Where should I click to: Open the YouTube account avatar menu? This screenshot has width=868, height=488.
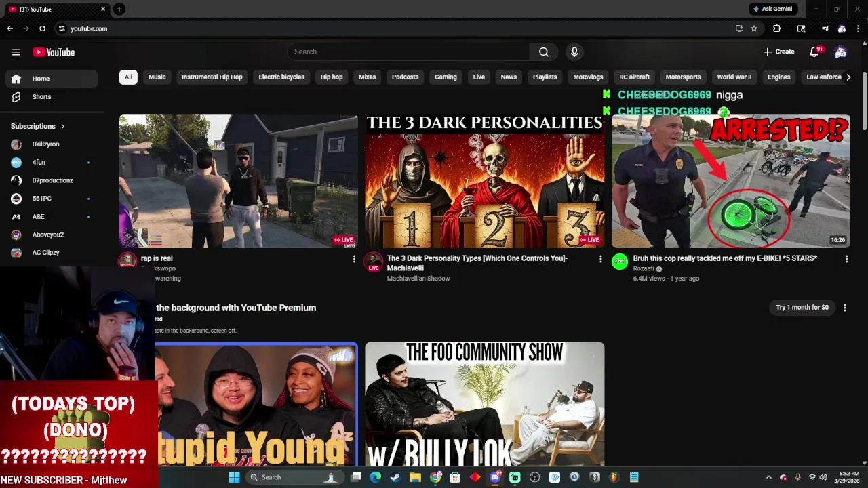tap(840, 52)
